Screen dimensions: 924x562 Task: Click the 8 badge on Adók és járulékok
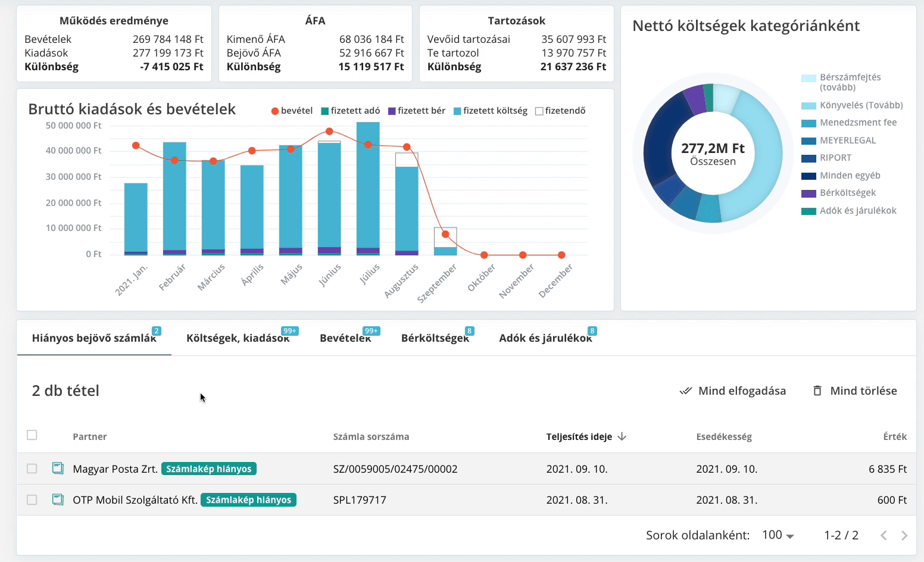point(592,331)
